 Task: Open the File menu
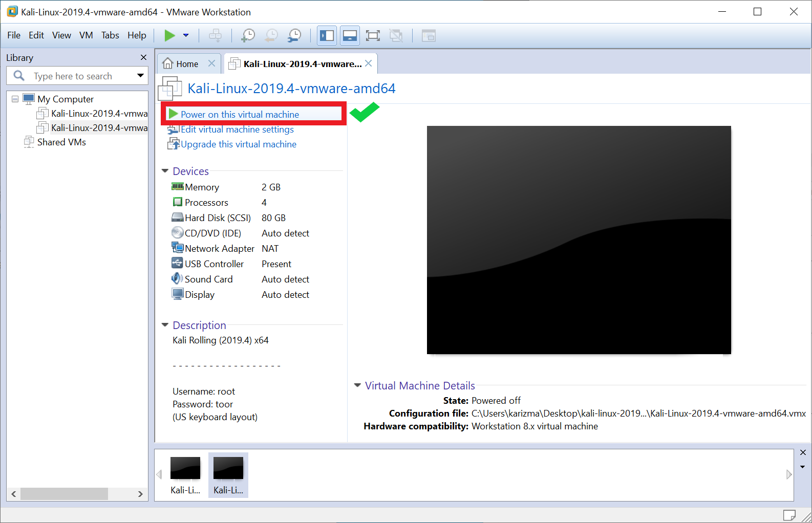pos(14,35)
